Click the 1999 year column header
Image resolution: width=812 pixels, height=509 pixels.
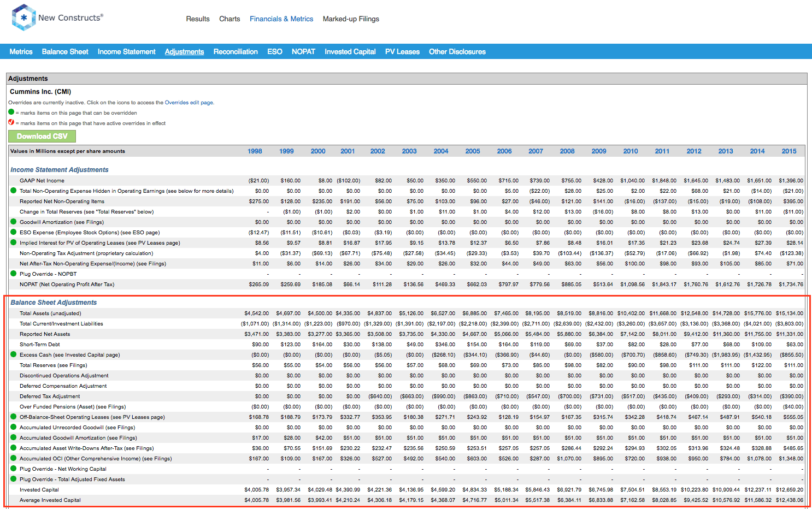click(x=286, y=151)
